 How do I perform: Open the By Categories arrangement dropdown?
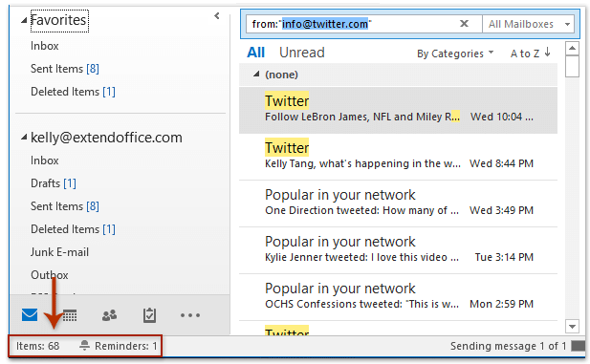(455, 54)
